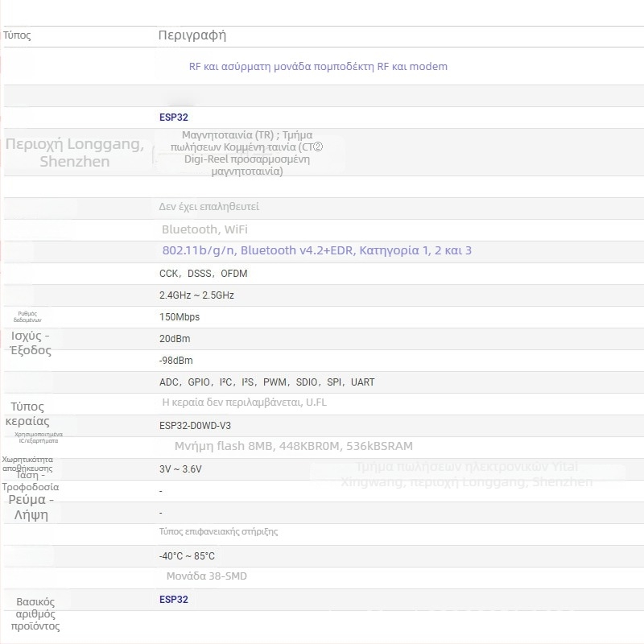The image size is (644, 644).
Task: Select the 'Τύπος επιφανειακής στήριξης' value
Action: pyautogui.click(x=218, y=531)
